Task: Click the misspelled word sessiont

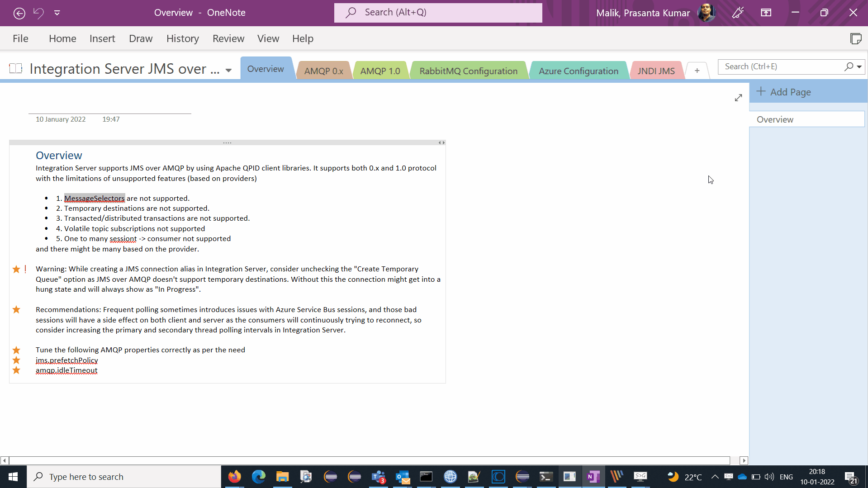Action: (123, 238)
